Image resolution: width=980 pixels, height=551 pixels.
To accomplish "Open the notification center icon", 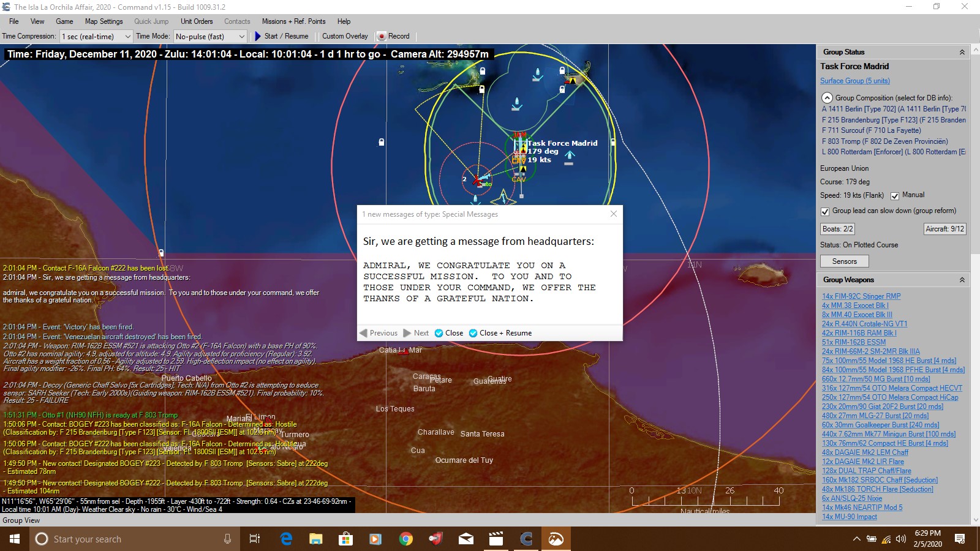I will [x=960, y=539].
